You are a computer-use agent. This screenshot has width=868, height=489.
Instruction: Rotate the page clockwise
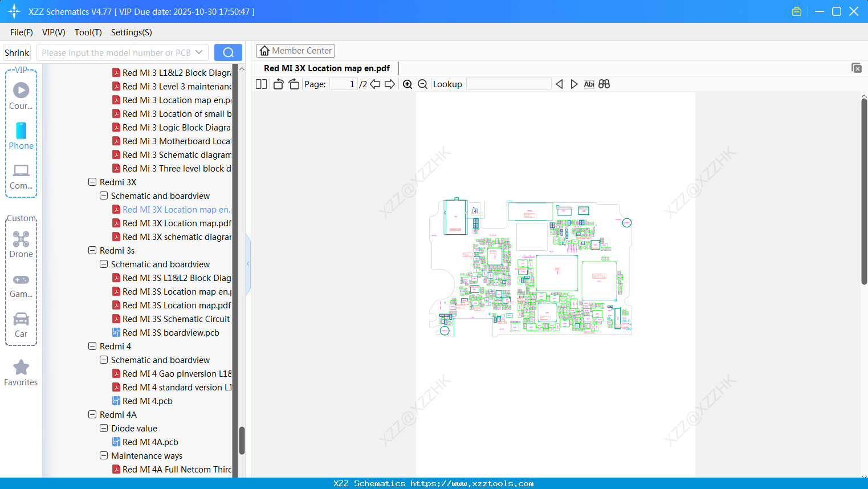pyautogui.click(x=294, y=84)
